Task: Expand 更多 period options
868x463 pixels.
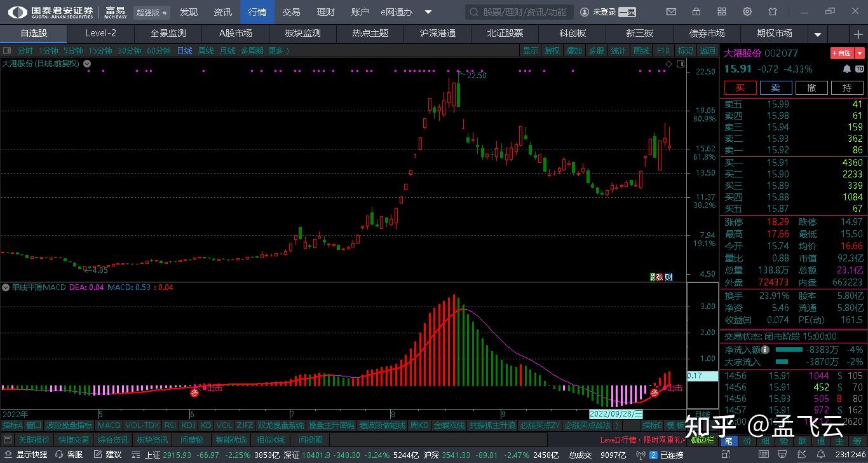Action: point(278,51)
